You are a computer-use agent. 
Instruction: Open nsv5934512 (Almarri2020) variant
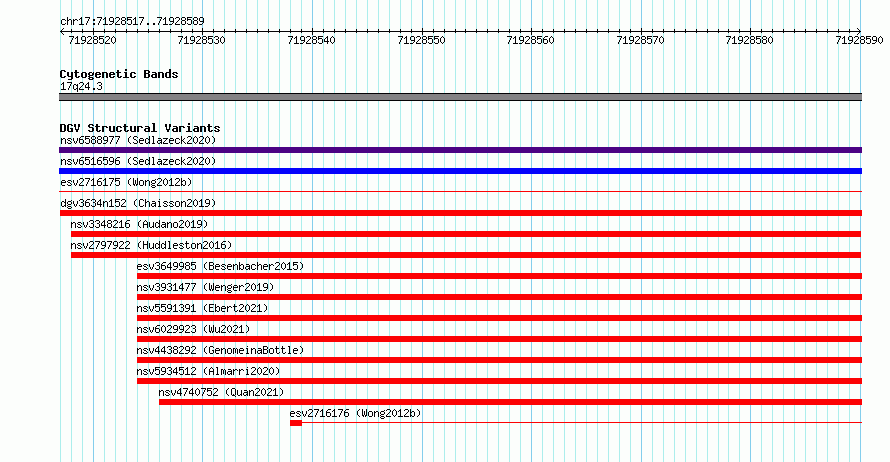click(208, 371)
